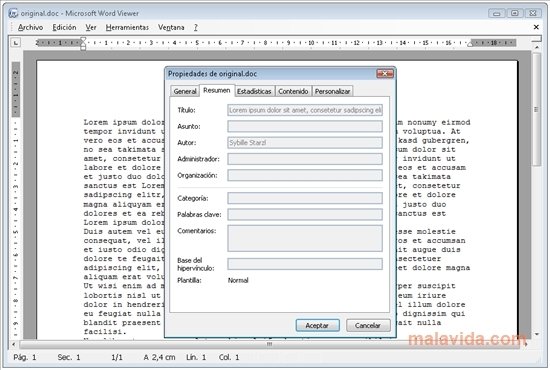The height and width of the screenshot is (370, 550).
Task: Switch to the General tab
Action: tap(185, 91)
